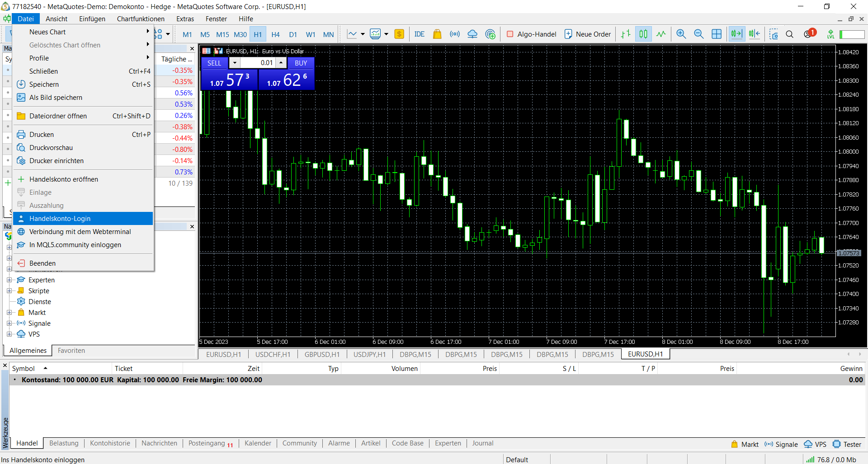The image size is (868, 464).
Task: Click the 0.01 volume input field
Action: pyautogui.click(x=258, y=63)
